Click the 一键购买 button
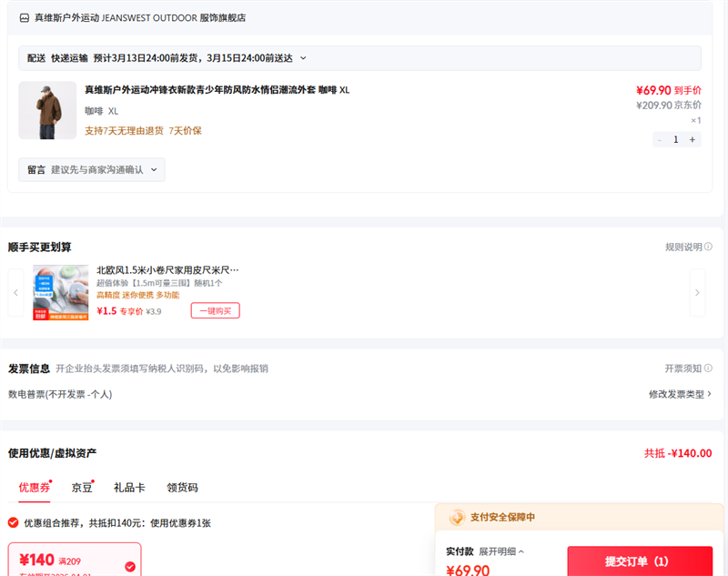This screenshot has width=728, height=576. [216, 311]
